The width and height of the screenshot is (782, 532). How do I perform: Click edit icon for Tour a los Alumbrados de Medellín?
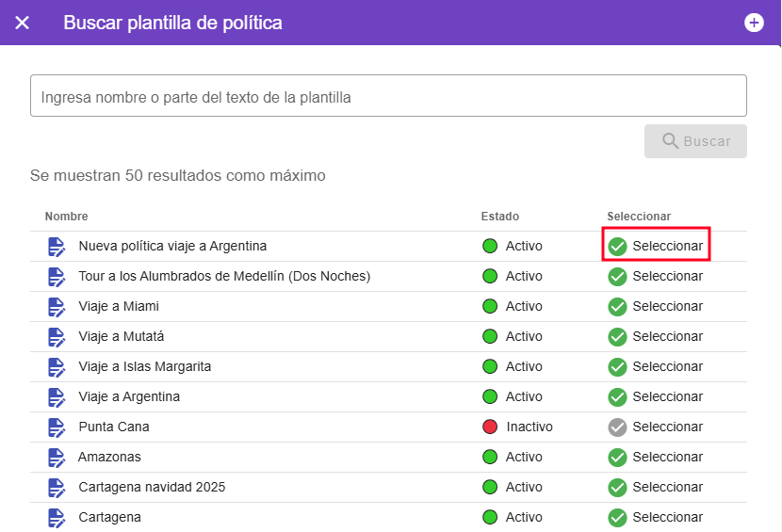[x=57, y=276]
